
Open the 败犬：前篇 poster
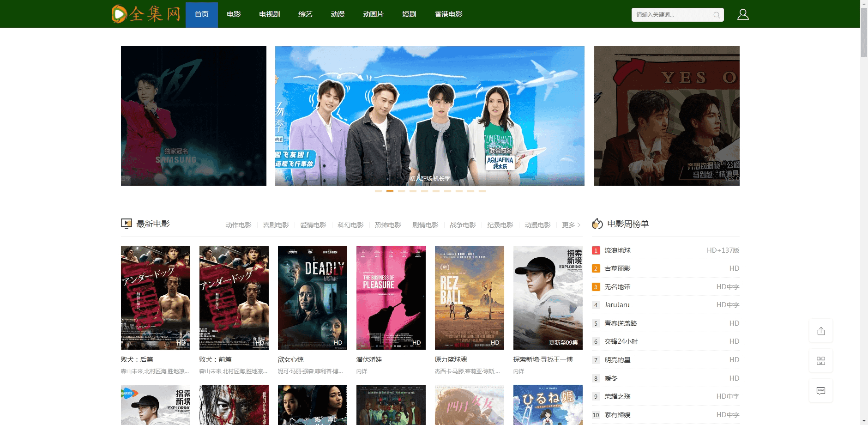coord(234,297)
